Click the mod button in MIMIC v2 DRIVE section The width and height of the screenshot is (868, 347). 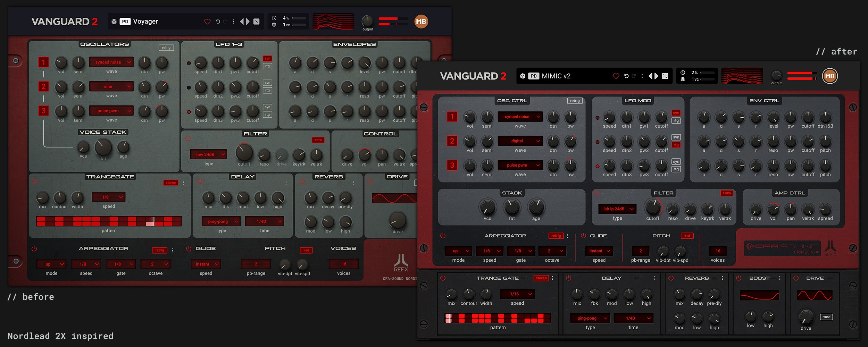coord(826,317)
